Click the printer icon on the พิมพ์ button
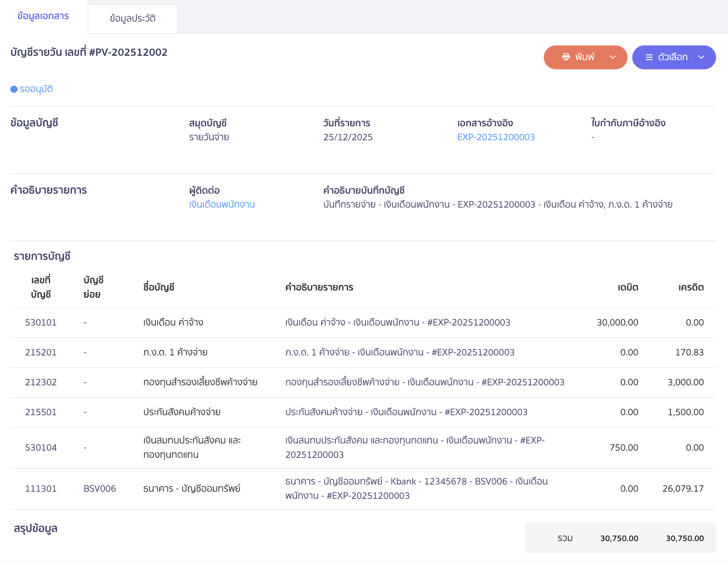The width and height of the screenshot is (728, 565). pos(566,57)
